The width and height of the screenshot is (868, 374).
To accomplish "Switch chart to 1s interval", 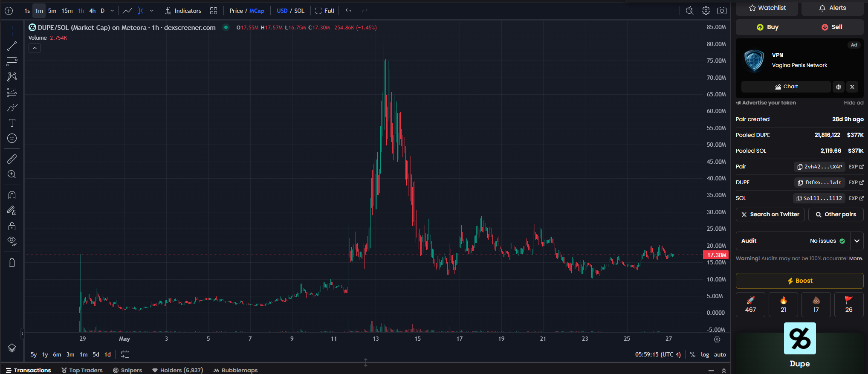I will click(x=27, y=11).
